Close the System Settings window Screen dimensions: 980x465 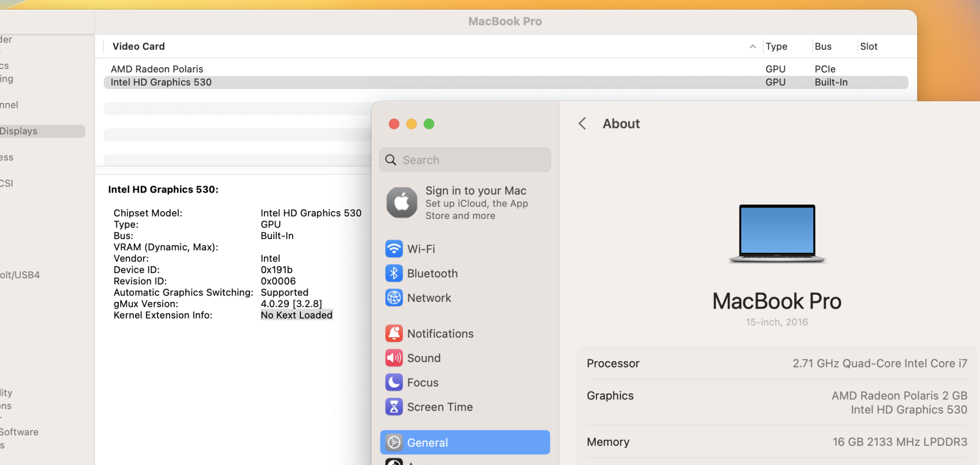click(x=394, y=124)
